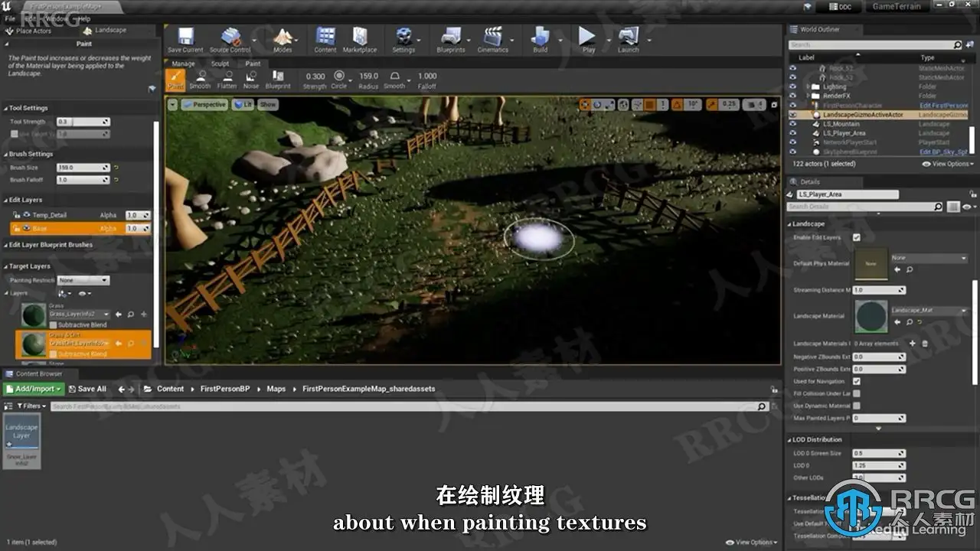Toggle visibility of Temp_Detail edit layer

tap(27, 215)
